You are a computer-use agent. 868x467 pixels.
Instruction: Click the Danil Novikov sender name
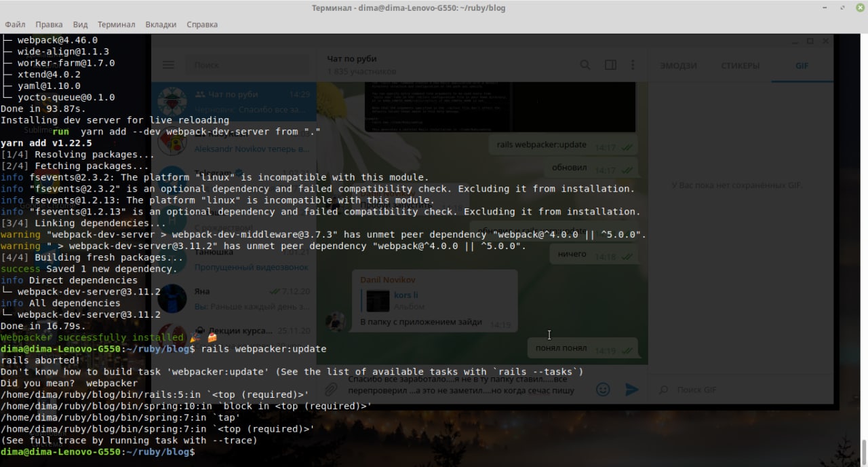(x=387, y=280)
